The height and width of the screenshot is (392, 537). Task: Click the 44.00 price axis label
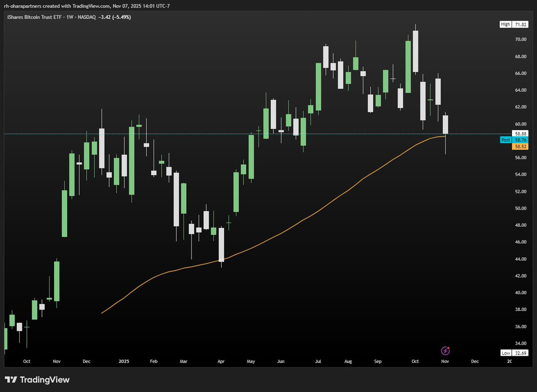[x=520, y=259]
